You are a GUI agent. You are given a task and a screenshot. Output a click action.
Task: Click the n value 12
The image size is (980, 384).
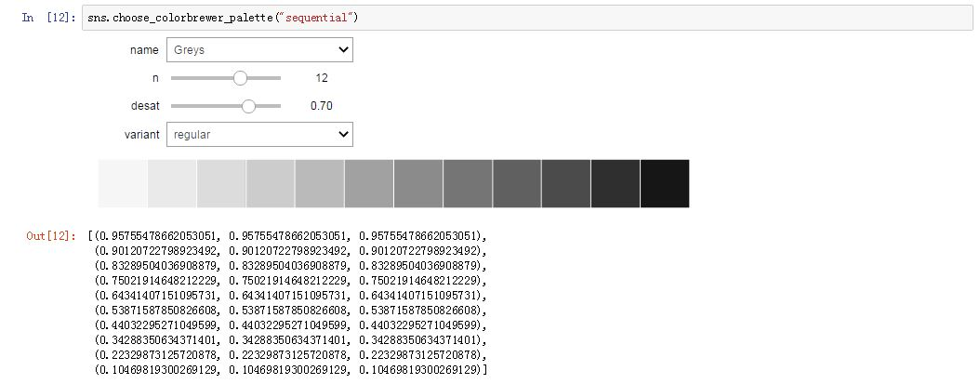point(322,78)
